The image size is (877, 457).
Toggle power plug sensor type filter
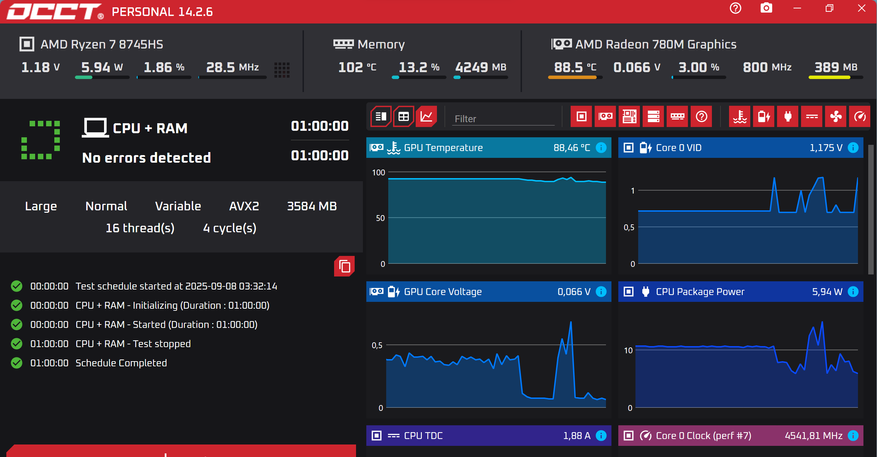click(788, 116)
